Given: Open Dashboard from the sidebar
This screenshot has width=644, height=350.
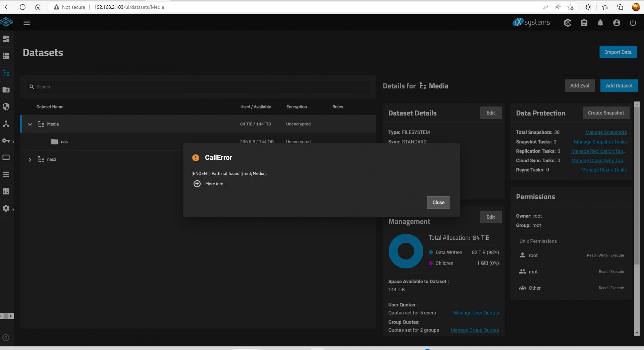Looking at the screenshot, I should [6, 39].
